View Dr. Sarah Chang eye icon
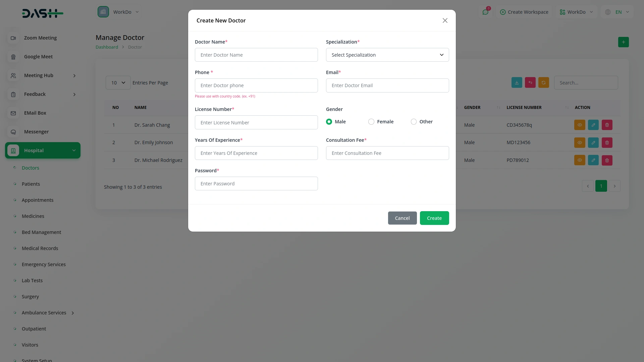Viewport: 644px width, 362px height. tap(580, 125)
